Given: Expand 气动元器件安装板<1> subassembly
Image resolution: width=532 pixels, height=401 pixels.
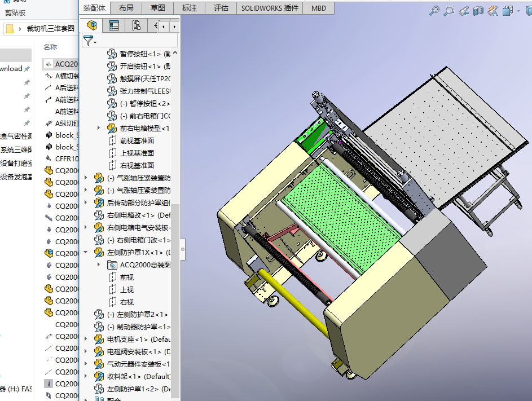Looking at the screenshot, I should 86,364.
